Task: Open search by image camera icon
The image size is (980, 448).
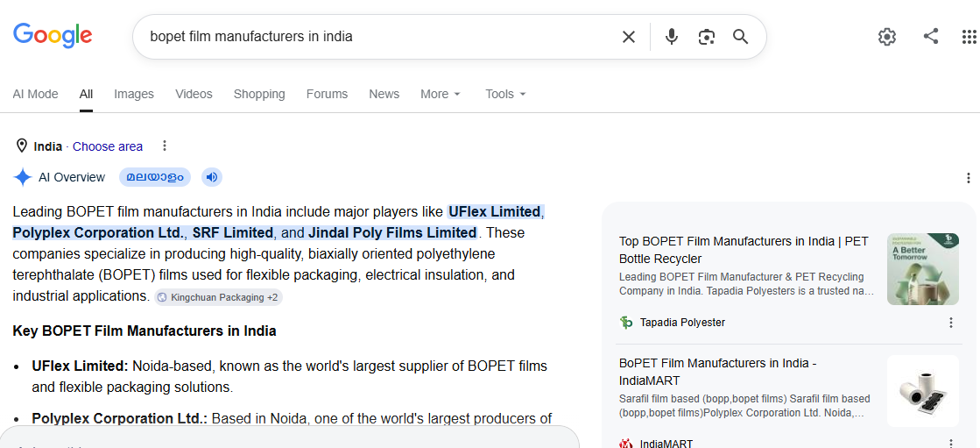Action: tap(706, 37)
